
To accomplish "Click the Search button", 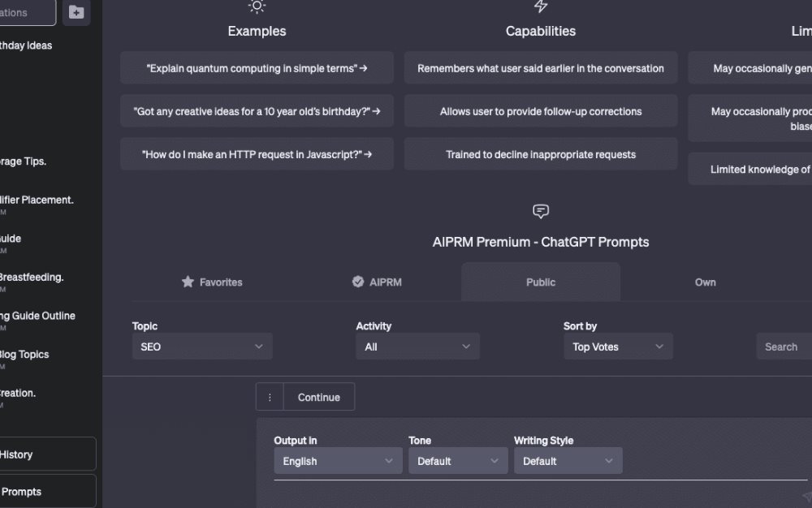I will pos(782,346).
